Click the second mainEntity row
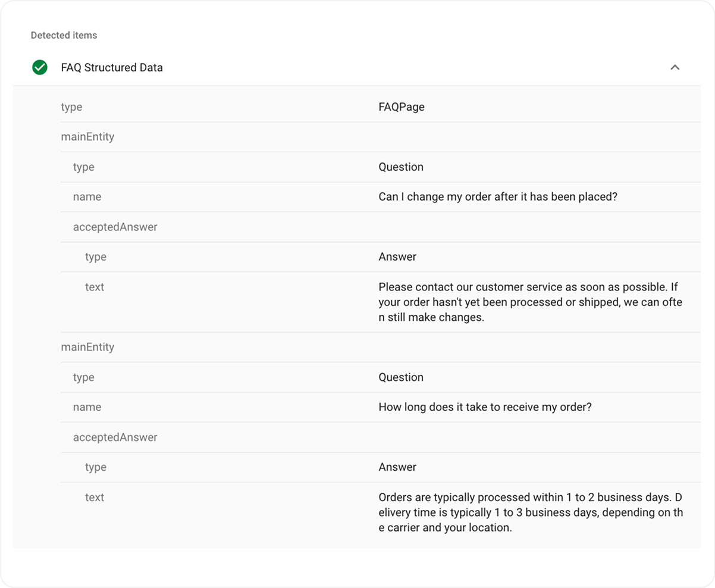The width and height of the screenshot is (715, 588). point(87,347)
